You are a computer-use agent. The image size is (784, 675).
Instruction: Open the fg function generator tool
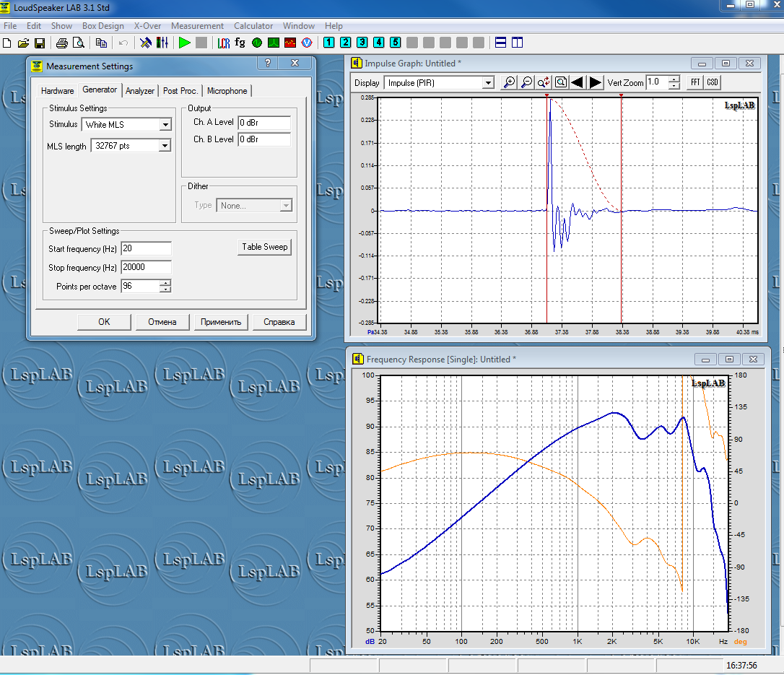pos(240,43)
